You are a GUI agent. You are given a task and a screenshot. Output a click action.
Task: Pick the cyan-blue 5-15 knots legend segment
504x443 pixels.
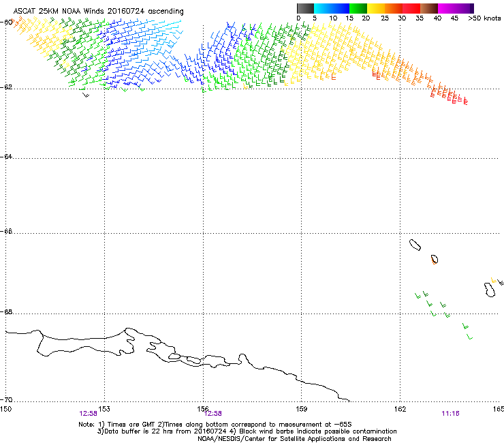(332, 8)
